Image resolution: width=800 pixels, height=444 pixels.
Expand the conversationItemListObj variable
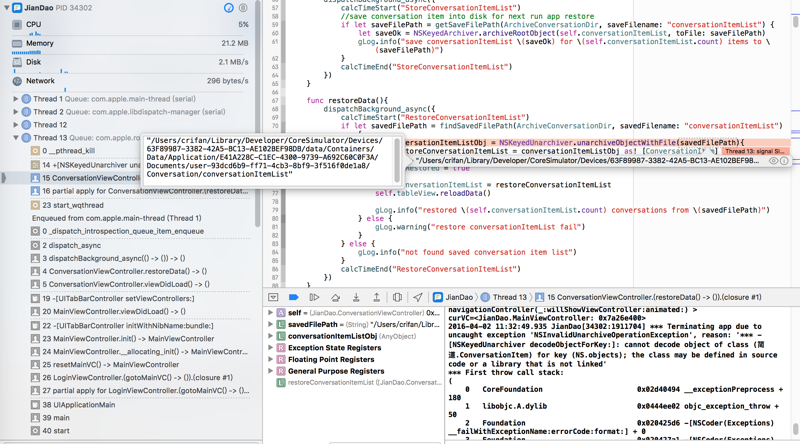(x=270, y=336)
